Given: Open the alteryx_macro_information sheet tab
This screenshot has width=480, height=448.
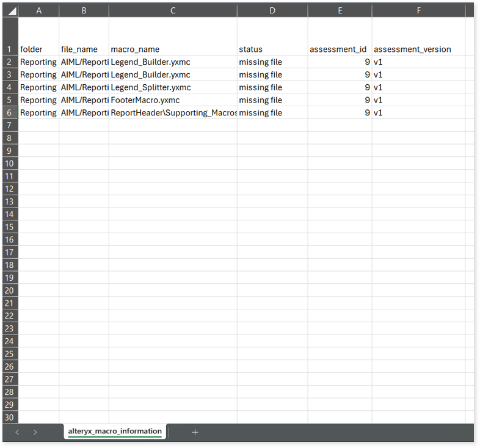Looking at the screenshot, I should 115,431.
